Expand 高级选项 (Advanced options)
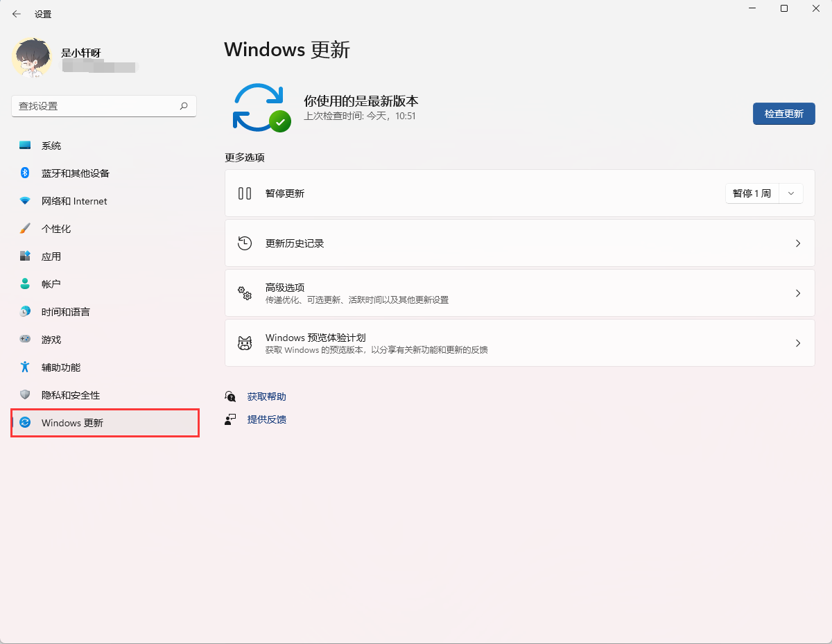The width and height of the screenshot is (832, 644). tap(520, 292)
